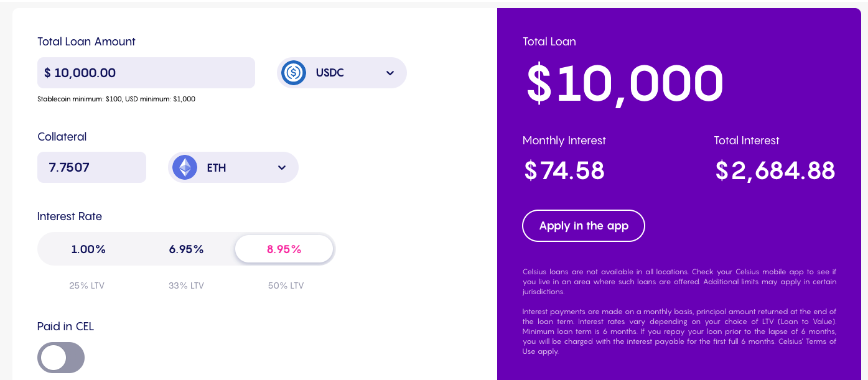Screen dimensions: 868x380
Task: Click the stablecoin minimum helper text
Action: click(x=116, y=98)
